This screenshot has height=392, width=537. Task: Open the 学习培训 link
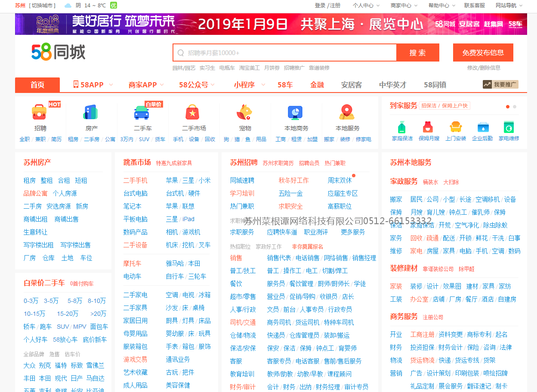tap(242, 193)
